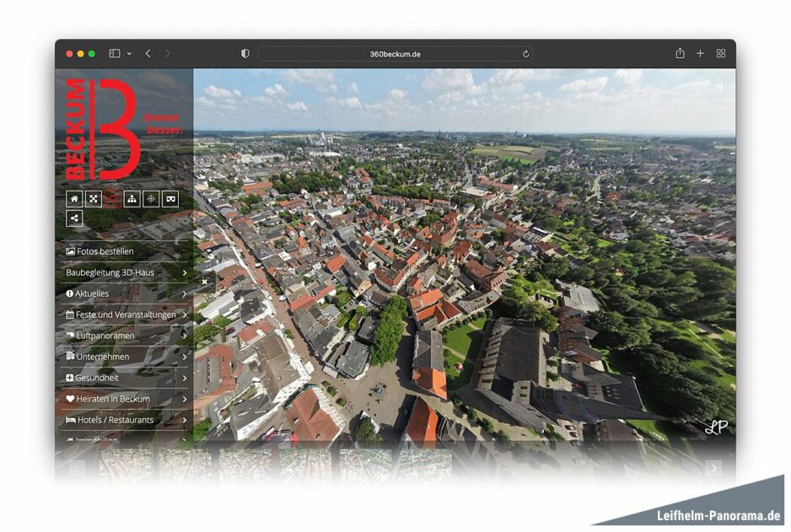Select the Baubegleitung 3D-Haus menu entry

click(x=111, y=271)
